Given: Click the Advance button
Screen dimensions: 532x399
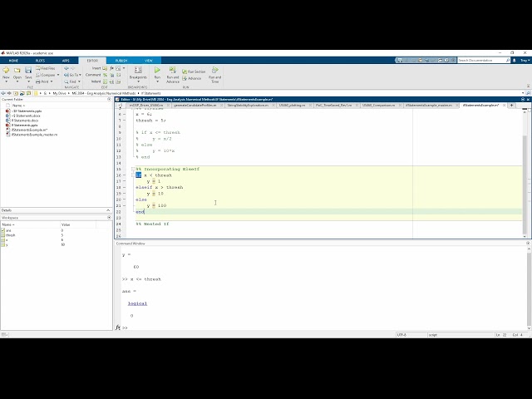Looking at the screenshot, I should [192, 78].
